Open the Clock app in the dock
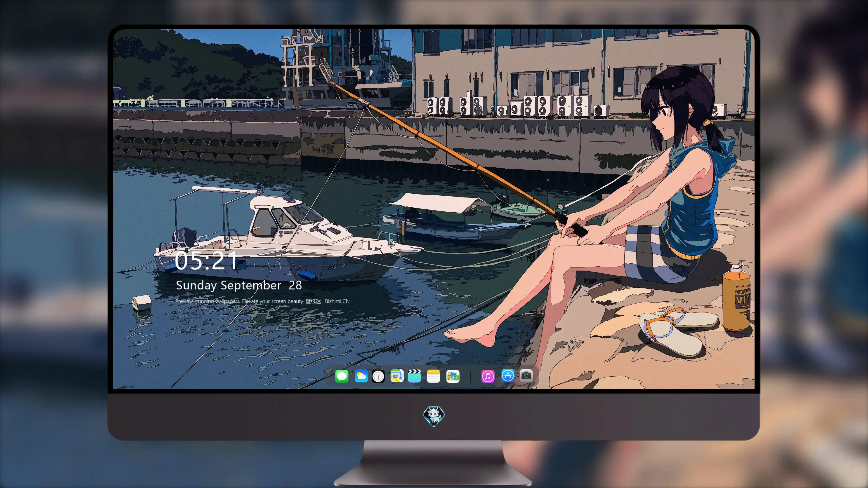 [378, 376]
